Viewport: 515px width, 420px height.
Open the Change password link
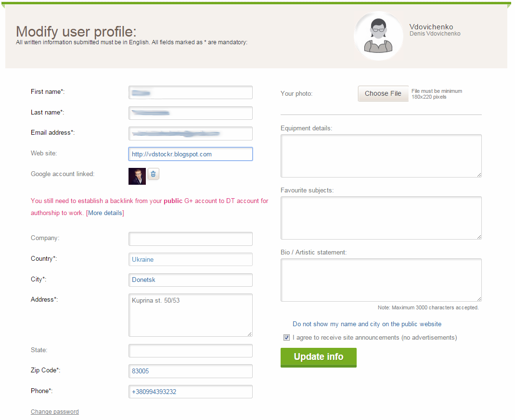(x=55, y=411)
